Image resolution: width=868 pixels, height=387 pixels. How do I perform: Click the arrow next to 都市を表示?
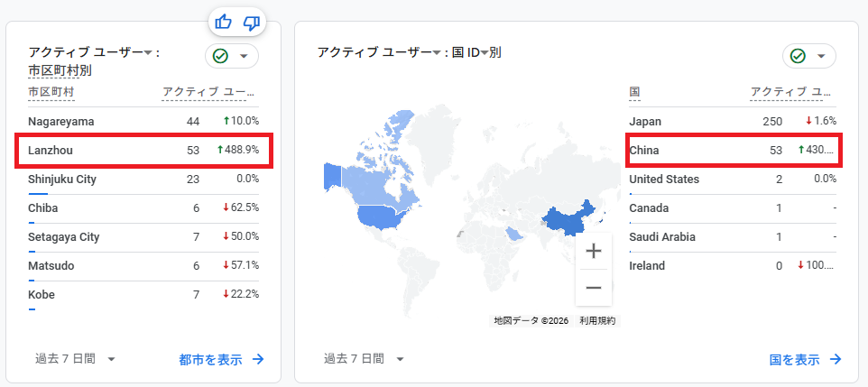[258, 359]
